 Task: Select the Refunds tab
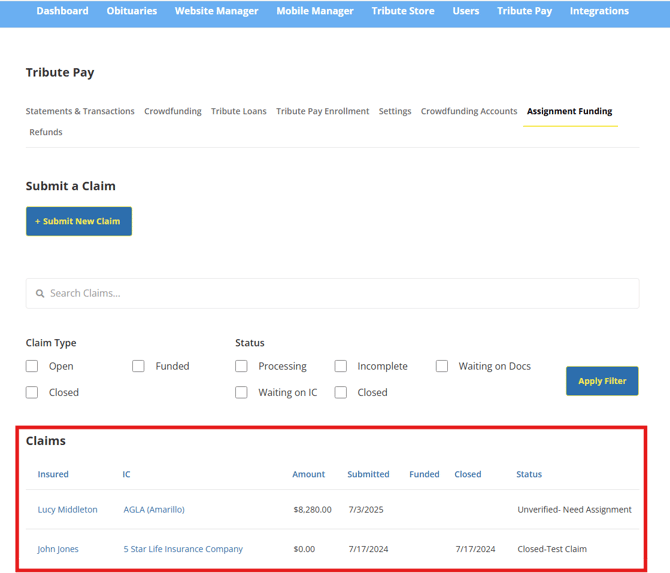(x=46, y=133)
